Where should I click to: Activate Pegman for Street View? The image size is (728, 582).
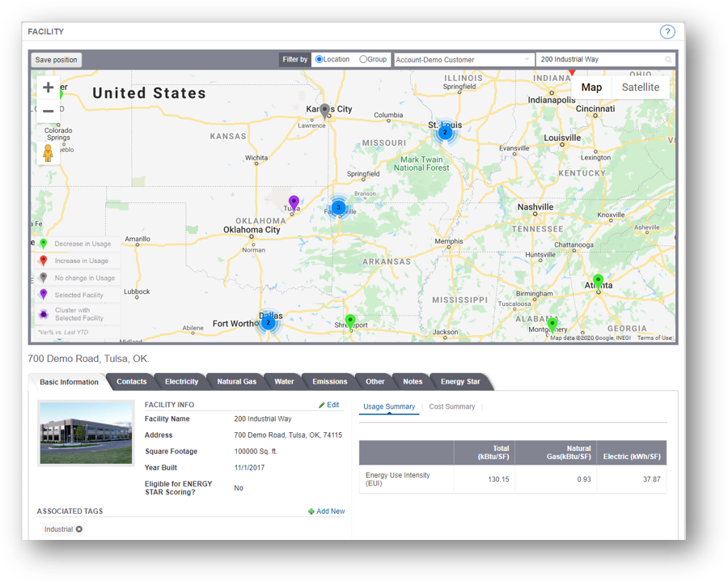[x=48, y=151]
